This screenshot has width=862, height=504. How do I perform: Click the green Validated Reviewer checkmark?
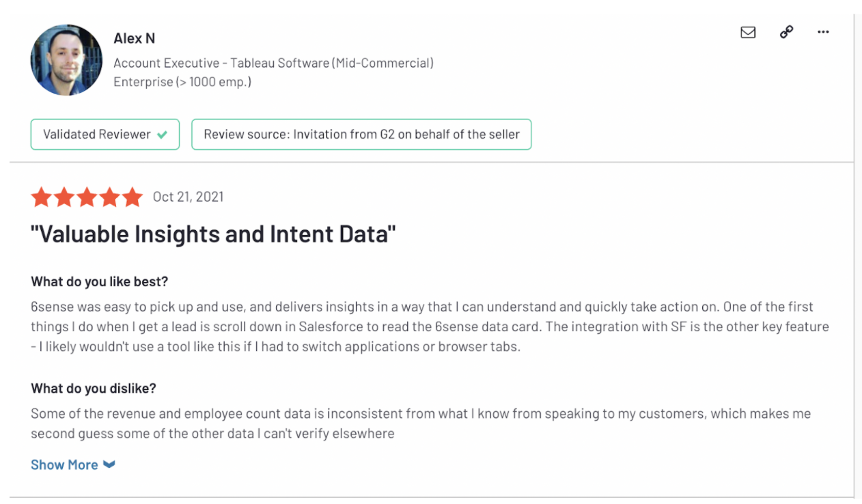click(162, 135)
